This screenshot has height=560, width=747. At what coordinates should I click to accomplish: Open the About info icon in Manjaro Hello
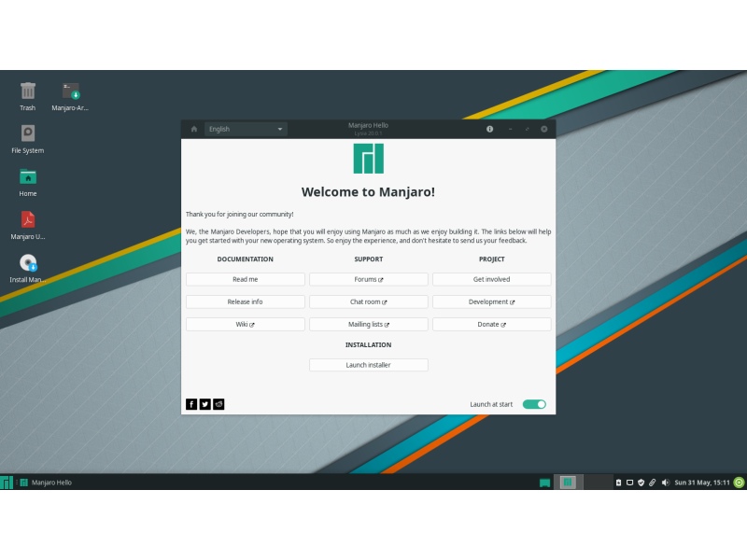point(489,129)
